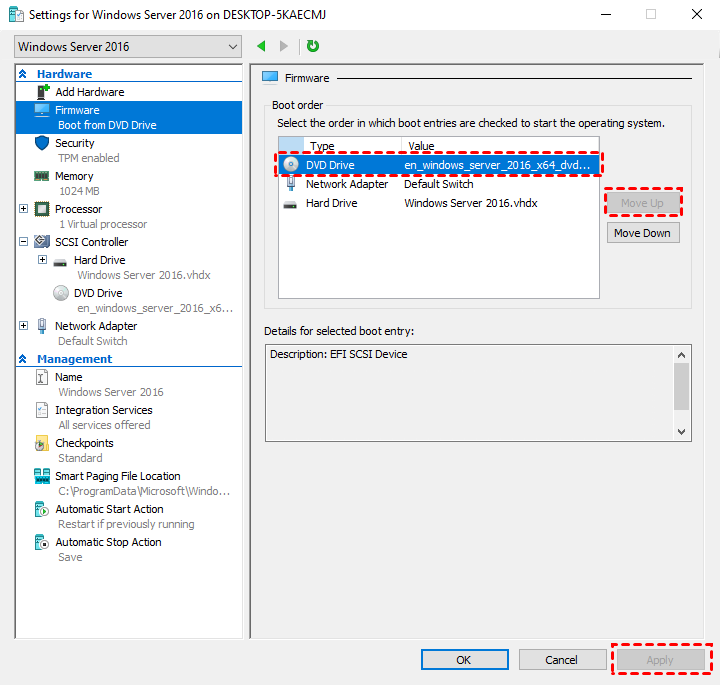Click the Type column header
The height and width of the screenshot is (685, 720).
click(352, 146)
